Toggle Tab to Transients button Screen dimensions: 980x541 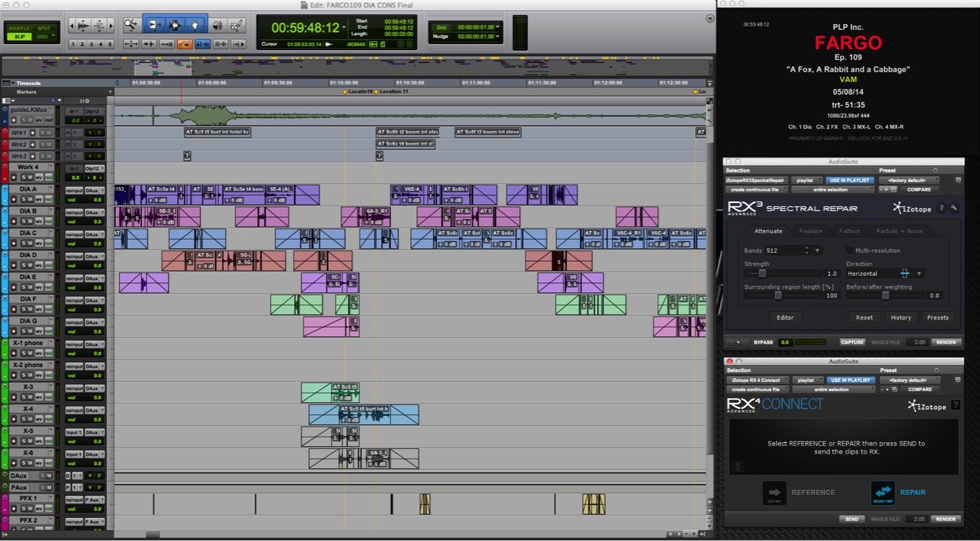point(149,44)
